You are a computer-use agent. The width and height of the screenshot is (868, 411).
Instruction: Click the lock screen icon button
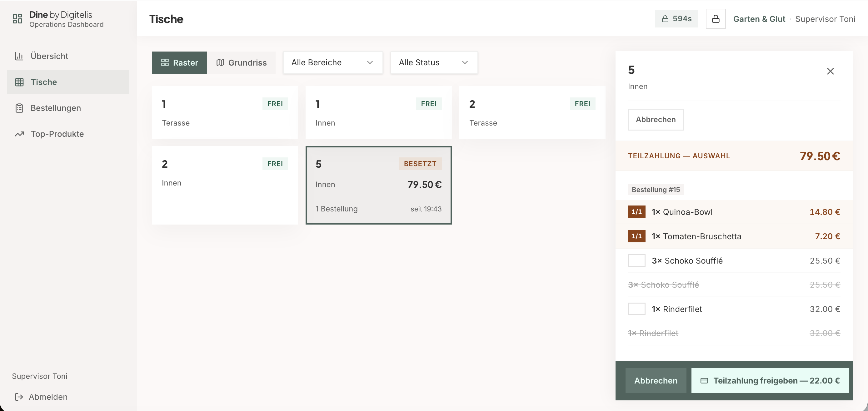716,19
